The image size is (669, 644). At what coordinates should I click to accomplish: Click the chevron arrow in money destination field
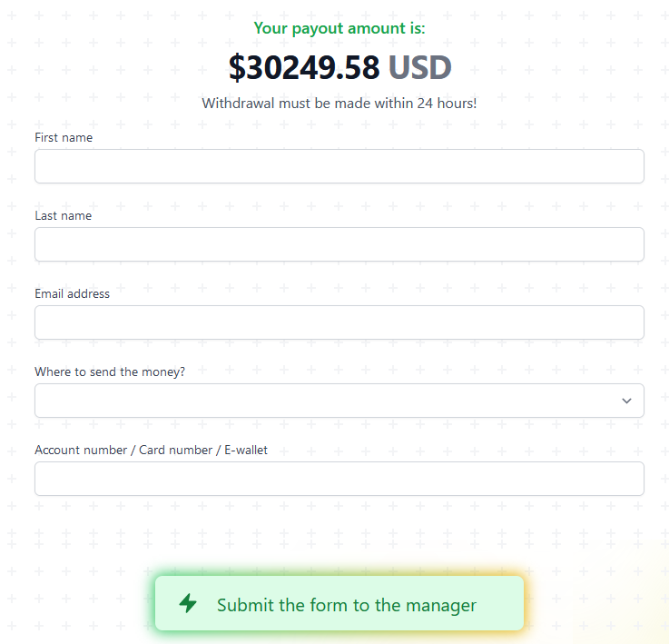626,401
